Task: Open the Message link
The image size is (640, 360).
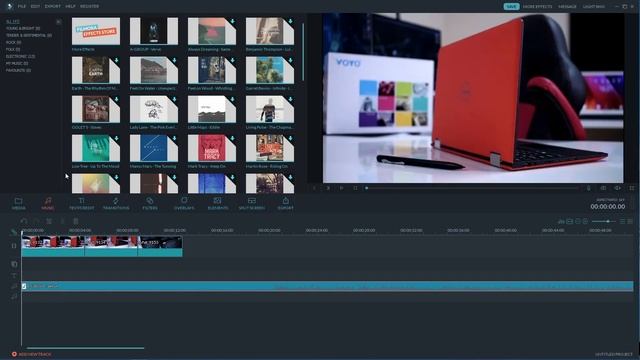Action: pyautogui.click(x=567, y=7)
